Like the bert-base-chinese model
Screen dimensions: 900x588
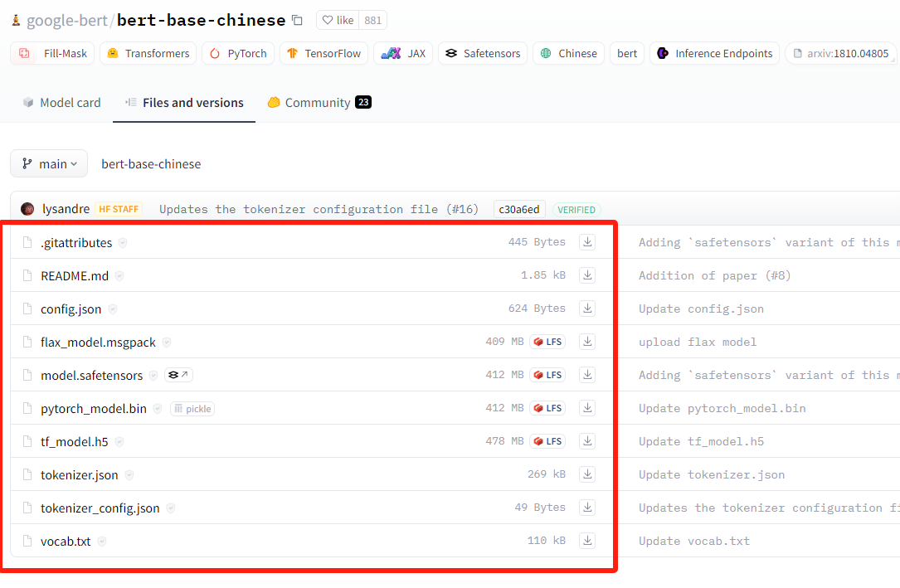tap(338, 20)
